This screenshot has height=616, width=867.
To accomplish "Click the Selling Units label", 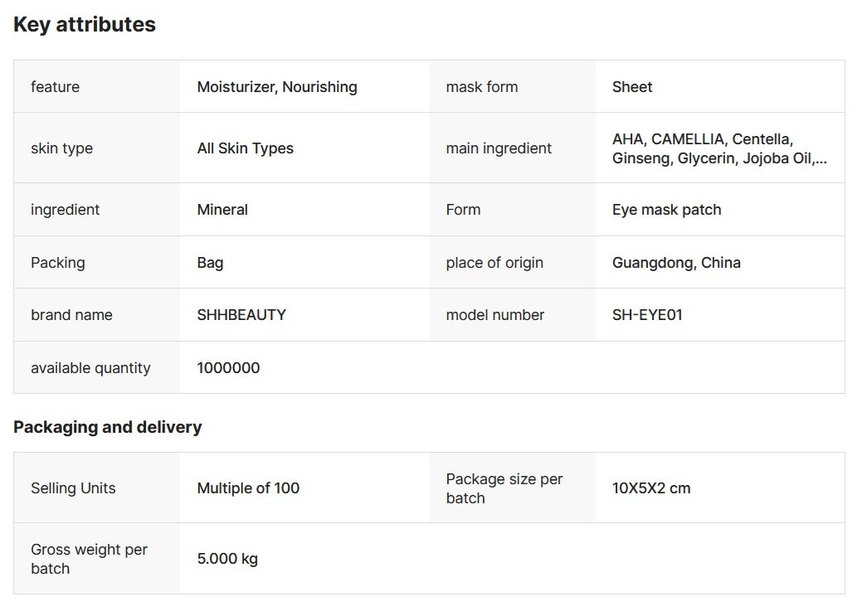I will click(x=73, y=488).
